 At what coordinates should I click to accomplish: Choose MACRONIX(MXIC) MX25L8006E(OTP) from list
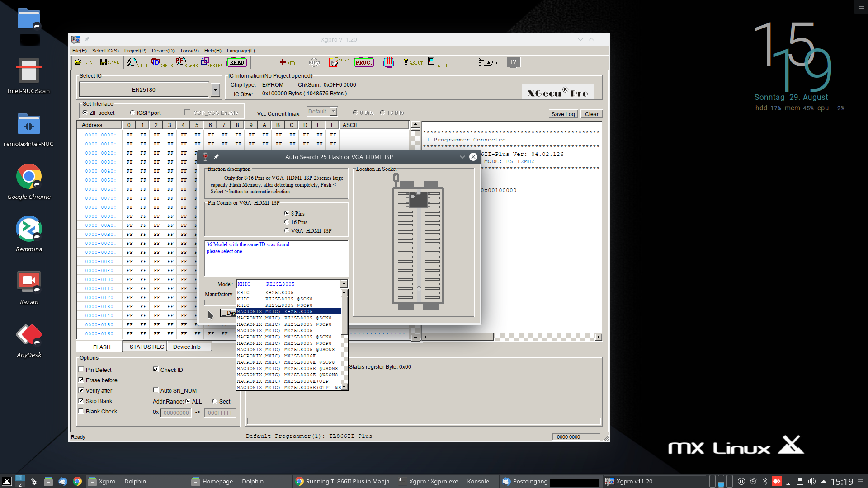(288, 381)
